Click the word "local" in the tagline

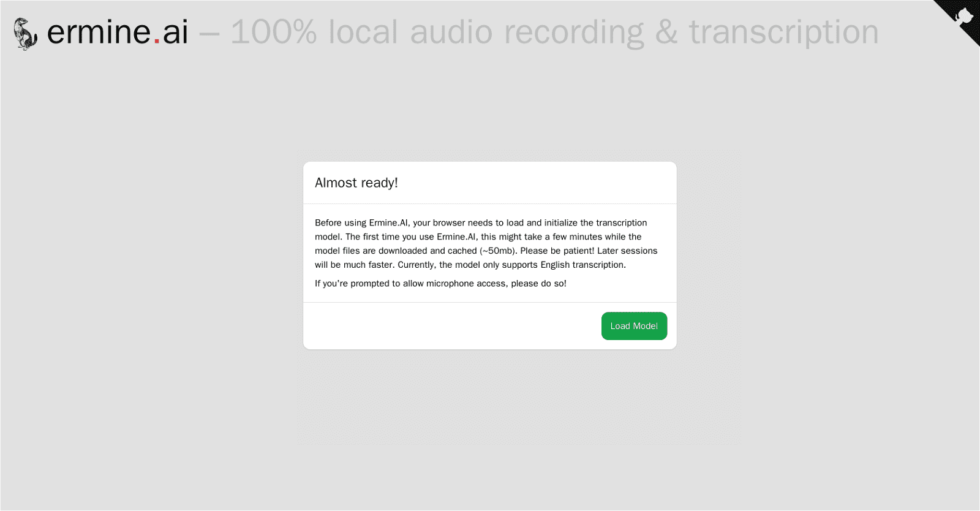coord(363,32)
